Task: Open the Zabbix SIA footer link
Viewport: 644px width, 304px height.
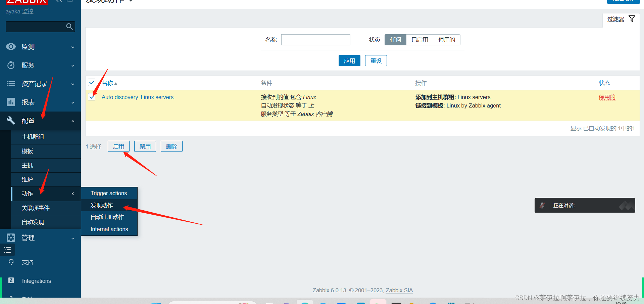Action: (399, 290)
